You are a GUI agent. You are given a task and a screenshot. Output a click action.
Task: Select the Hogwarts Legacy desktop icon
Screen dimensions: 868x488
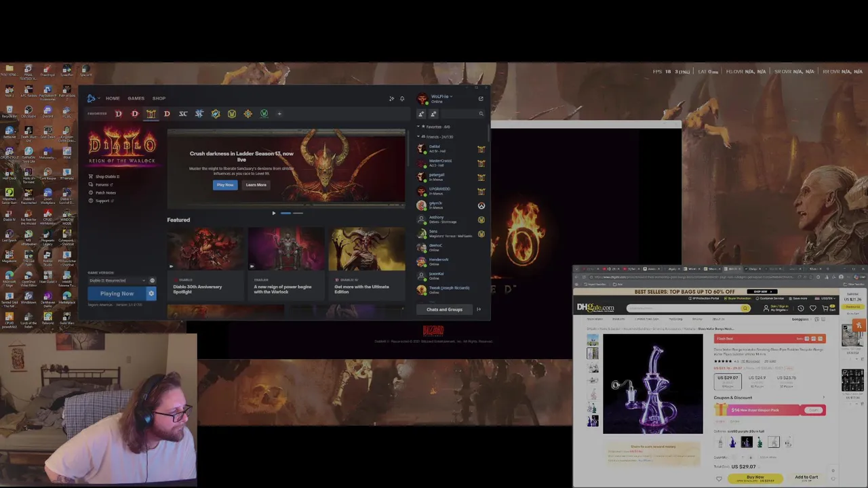pos(47,237)
